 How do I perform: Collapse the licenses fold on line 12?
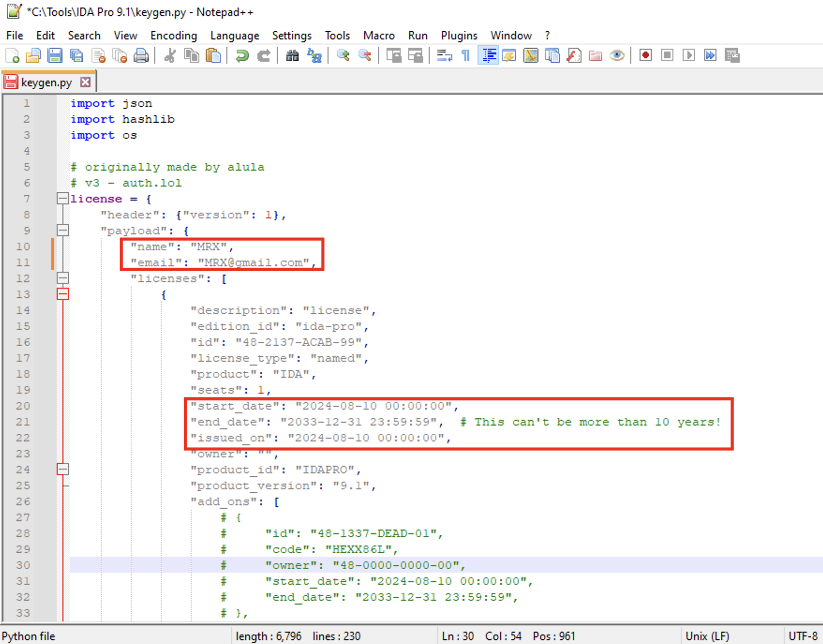point(63,278)
